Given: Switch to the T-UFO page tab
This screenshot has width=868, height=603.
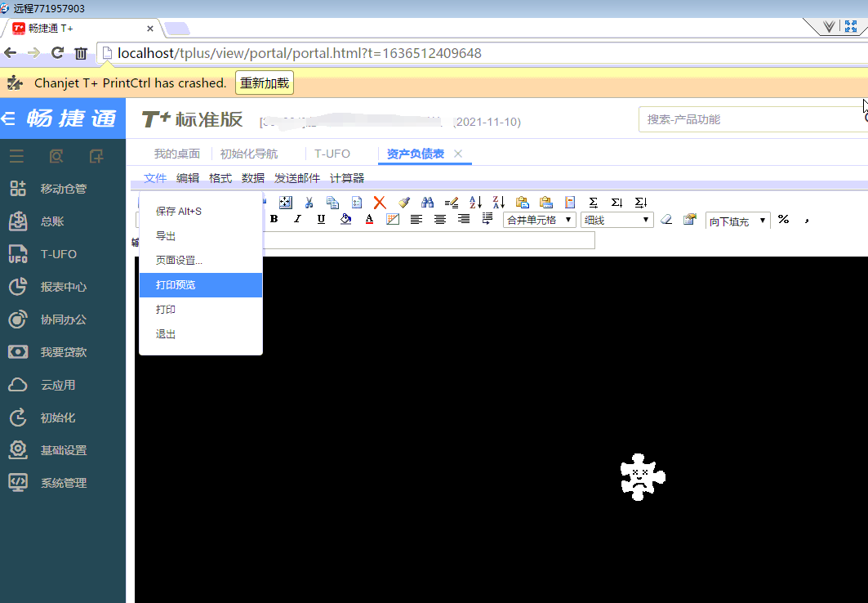Looking at the screenshot, I should (x=332, y=154).
